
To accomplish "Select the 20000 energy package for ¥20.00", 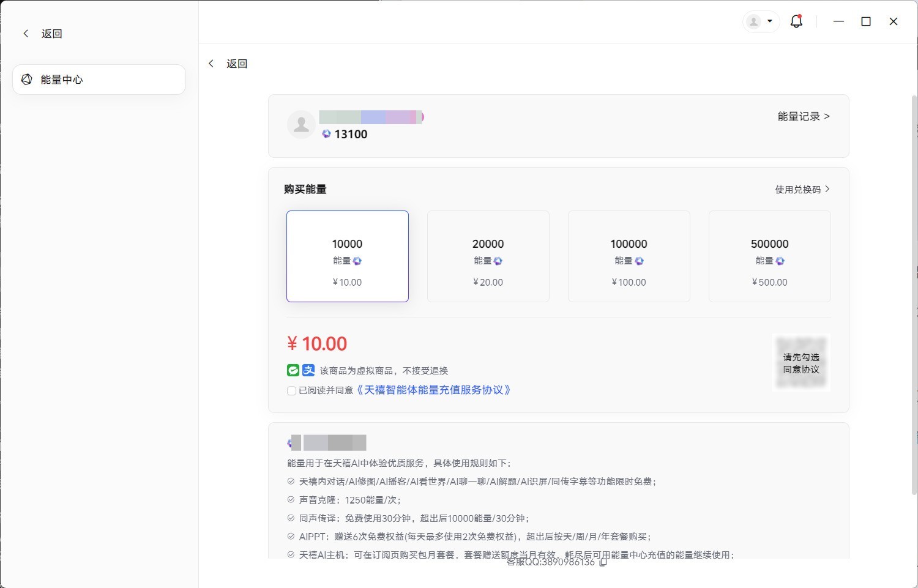I will pos(488,256).
